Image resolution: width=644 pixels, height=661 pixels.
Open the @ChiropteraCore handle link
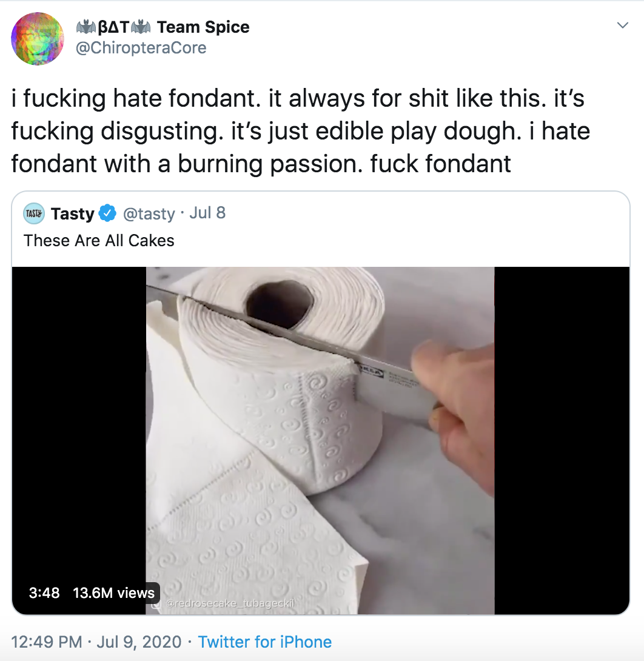coord(140,48)
